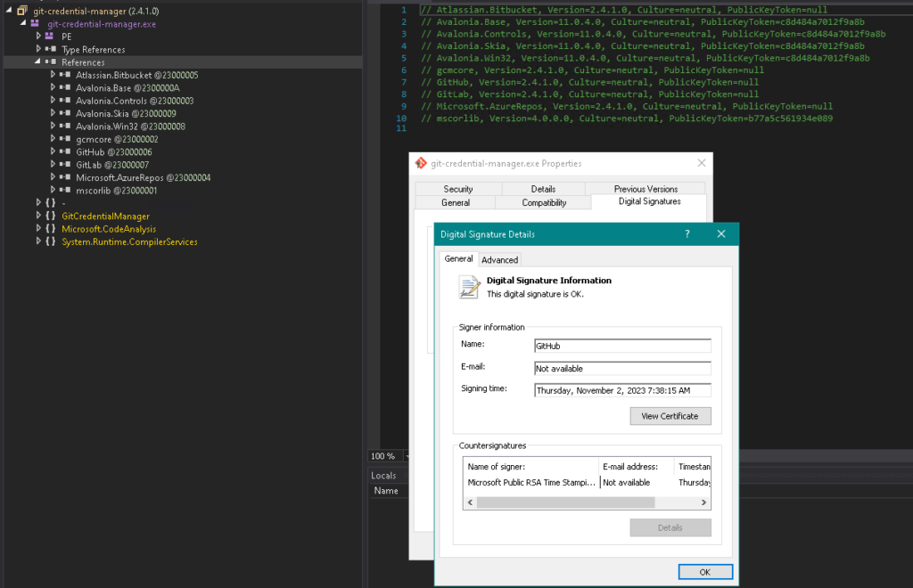The width and height of the screenshot is (913, 588).
Task: Click the git-credential-manager assembly icon
Action: [21, 11]
